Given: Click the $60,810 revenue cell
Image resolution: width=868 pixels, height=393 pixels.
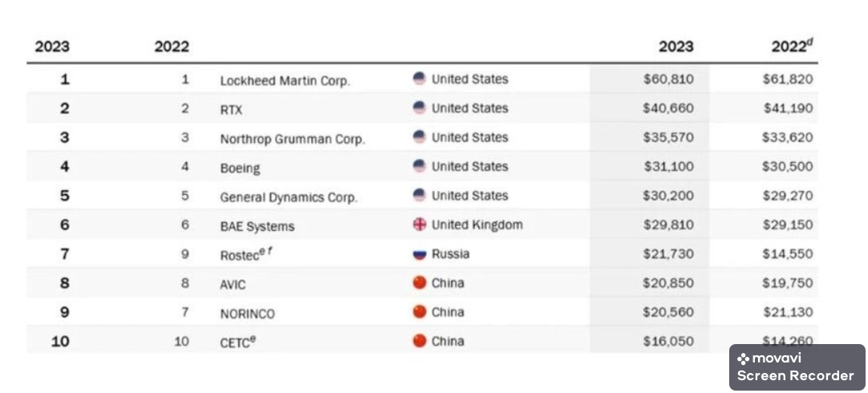Looking at the screenshot, I should point(668,79).
